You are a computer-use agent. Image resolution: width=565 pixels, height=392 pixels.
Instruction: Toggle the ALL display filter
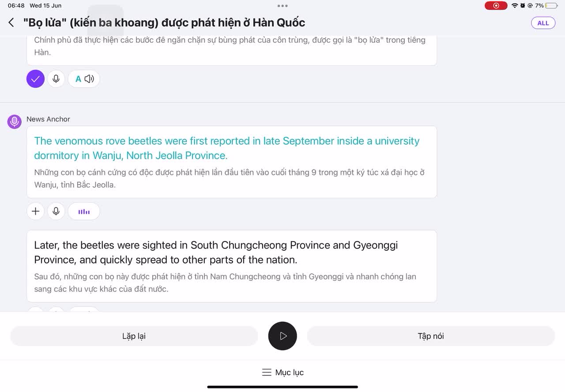(543, 23)
